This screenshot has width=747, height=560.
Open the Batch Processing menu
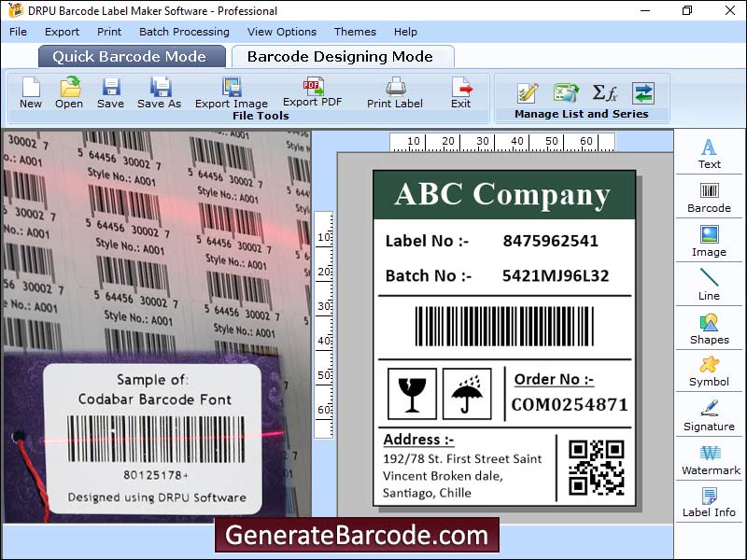point(184,32)
